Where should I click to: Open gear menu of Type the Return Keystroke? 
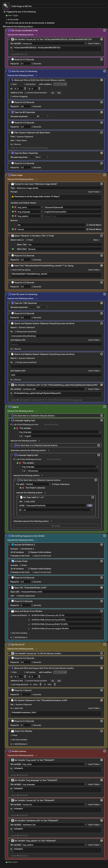[102, 153]
